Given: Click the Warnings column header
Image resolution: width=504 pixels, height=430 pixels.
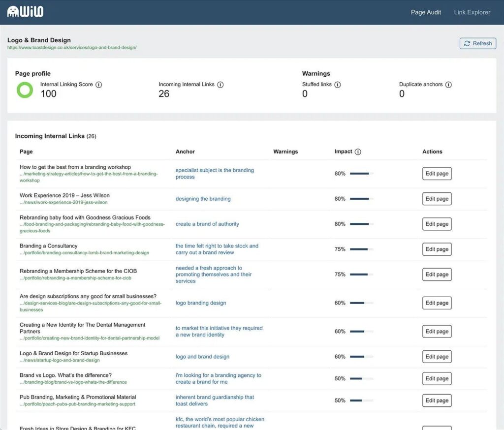Looking at the screenshot, I should (285, 152).
